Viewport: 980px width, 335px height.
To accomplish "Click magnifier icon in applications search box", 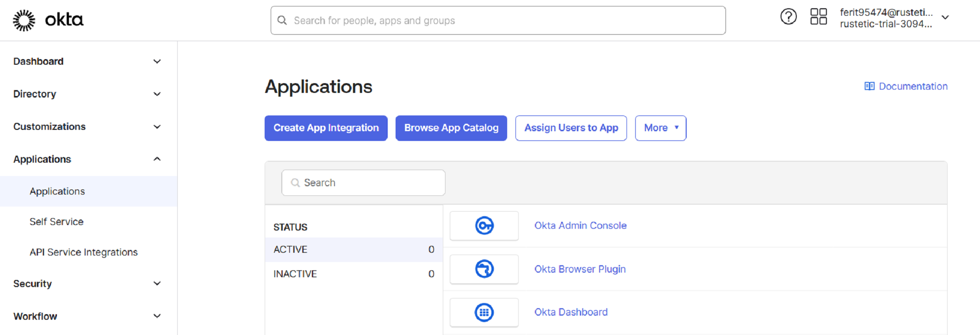I will click(295, 183).
